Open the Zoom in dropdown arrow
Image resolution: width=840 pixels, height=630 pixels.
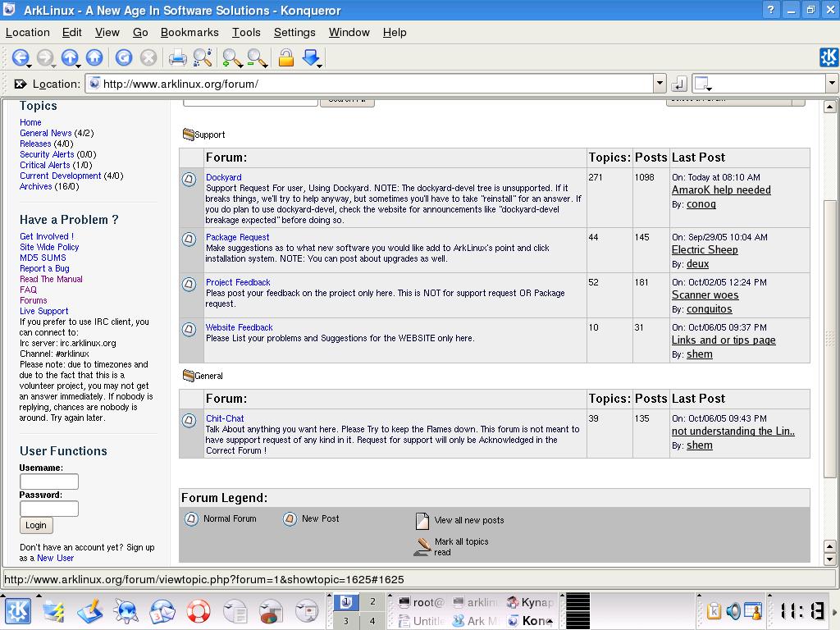(240, 66)
